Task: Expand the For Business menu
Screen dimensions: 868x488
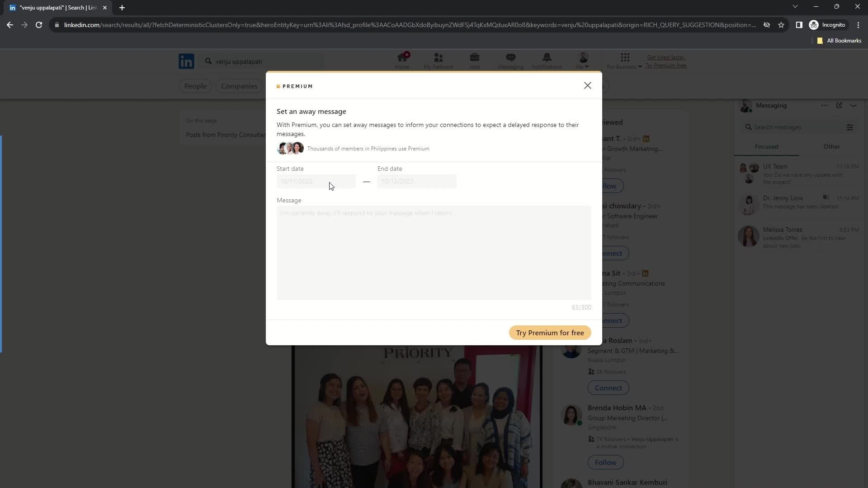Action: (x=624, y=61)
